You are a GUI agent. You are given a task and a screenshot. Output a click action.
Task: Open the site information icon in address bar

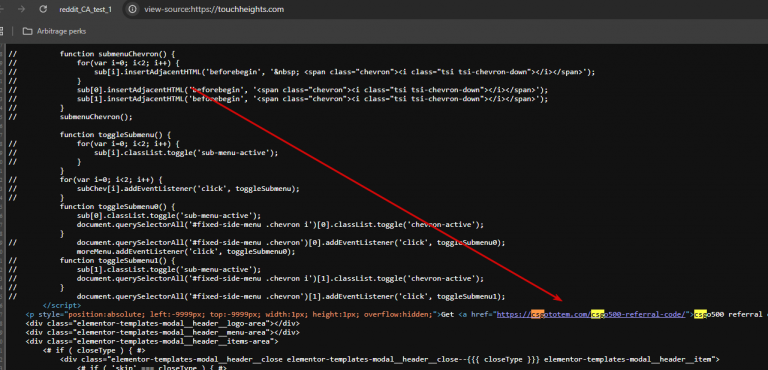pyautogui.click(x=132, y=9)
